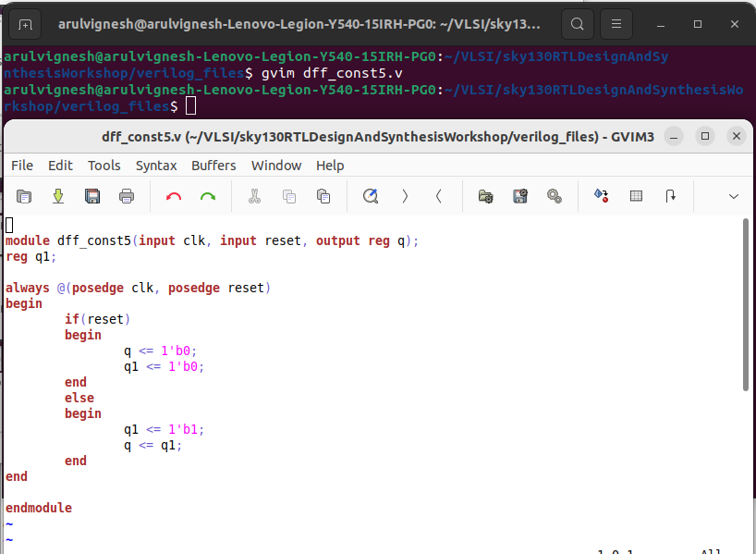Open the terminal hamburger menu

(616, 24)
